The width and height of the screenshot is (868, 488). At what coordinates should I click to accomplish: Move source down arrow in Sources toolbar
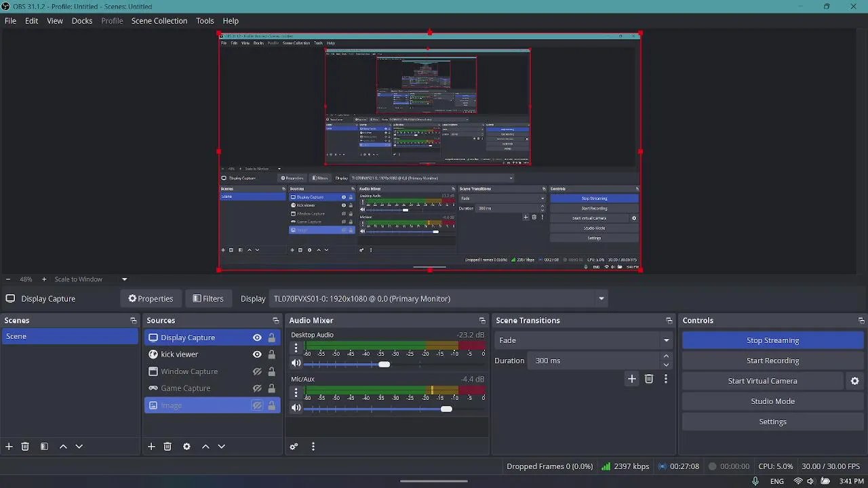221,447
